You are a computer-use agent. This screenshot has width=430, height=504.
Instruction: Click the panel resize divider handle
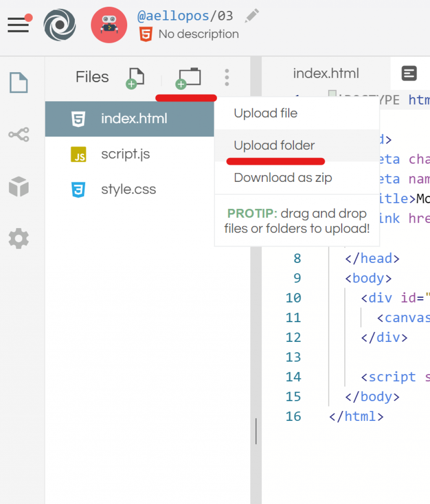[x=256, y=431]
